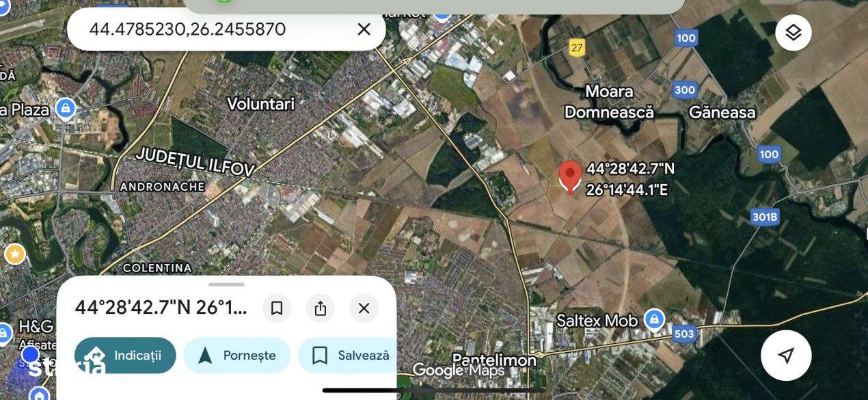Expand the bottom sheet drag handle
Screen dimensions: 868x400
tap(226, 284)
